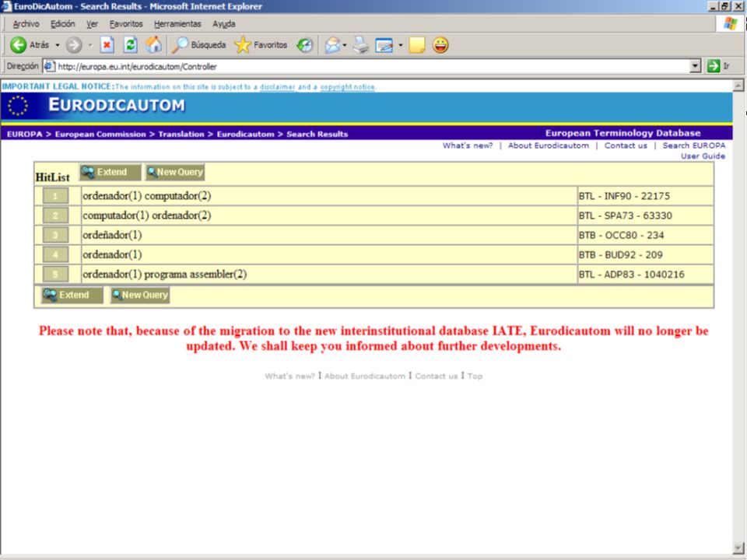
Task: Click the Edit page toolbar icon
Action: [384, 45]
